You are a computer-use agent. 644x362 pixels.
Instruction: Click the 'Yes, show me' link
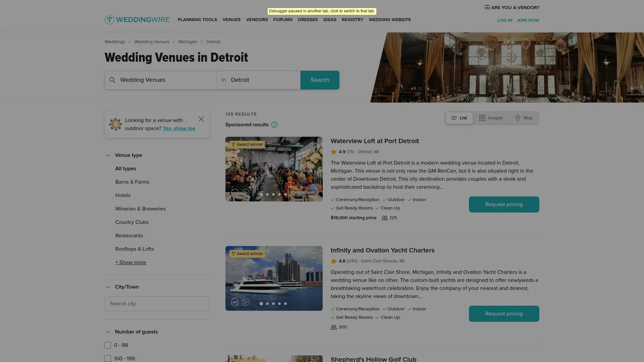179,128
